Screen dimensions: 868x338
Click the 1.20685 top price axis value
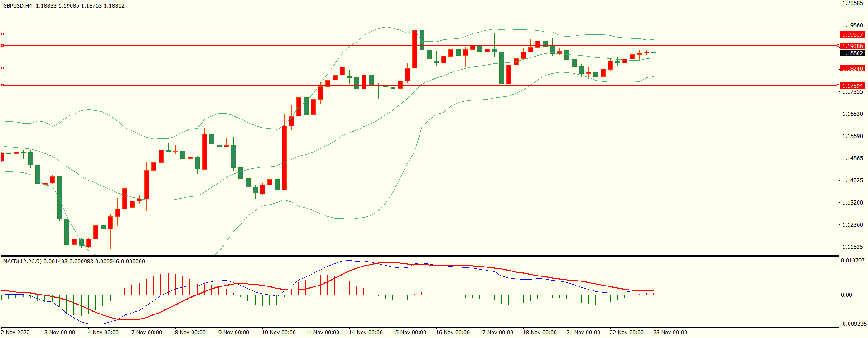(x=852, y=4)
